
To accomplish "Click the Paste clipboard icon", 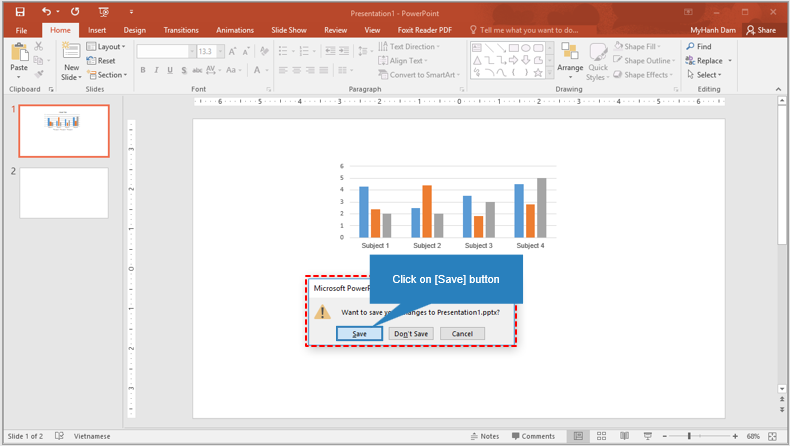I will click(x=19, y=52).
